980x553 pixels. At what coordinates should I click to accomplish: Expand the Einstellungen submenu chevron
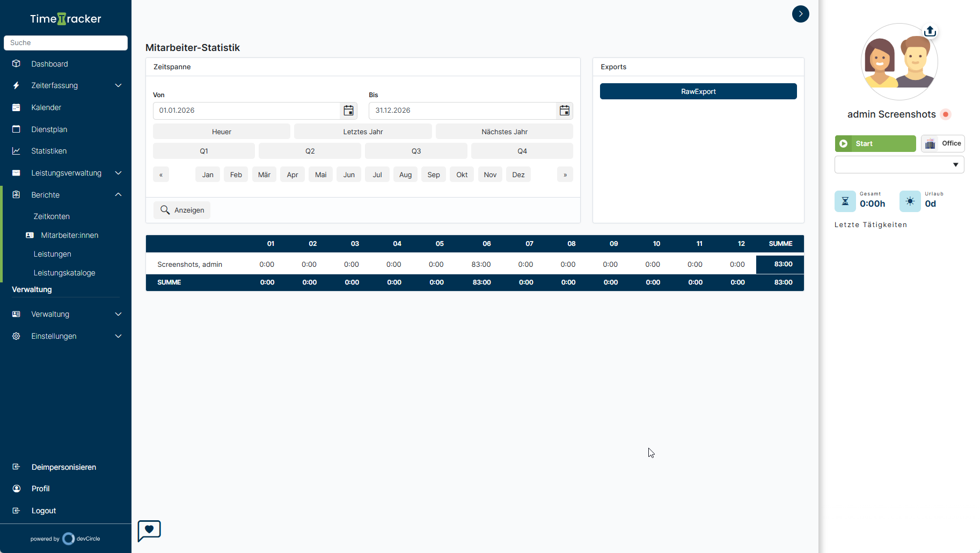point(118,336)
